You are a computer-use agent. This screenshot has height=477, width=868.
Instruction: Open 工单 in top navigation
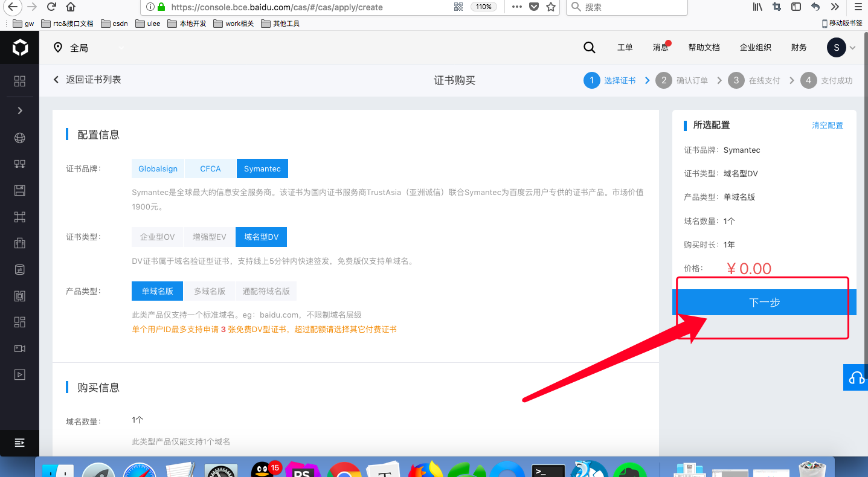point(625,48)
